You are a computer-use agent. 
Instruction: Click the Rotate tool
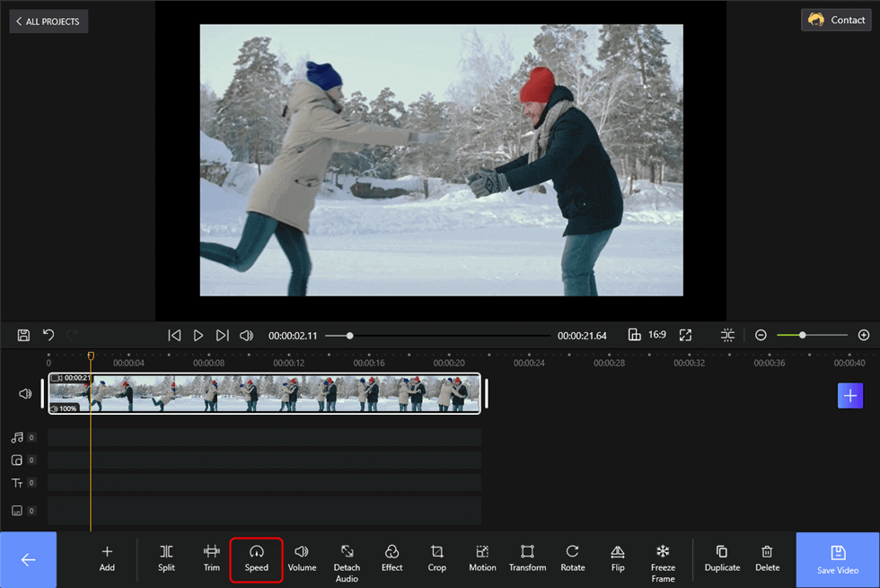(573, 558)
